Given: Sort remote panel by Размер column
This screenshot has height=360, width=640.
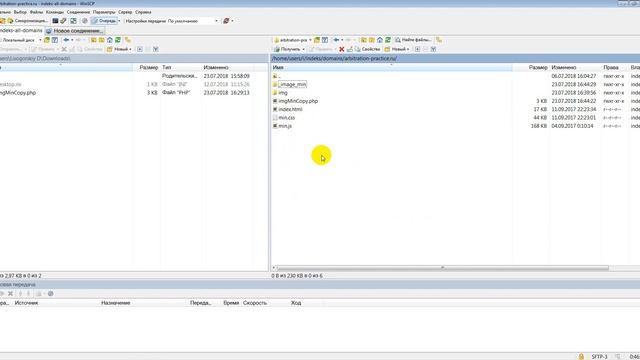Looking at the screenshot, I should pyautogui.click(x=531, y=67).
